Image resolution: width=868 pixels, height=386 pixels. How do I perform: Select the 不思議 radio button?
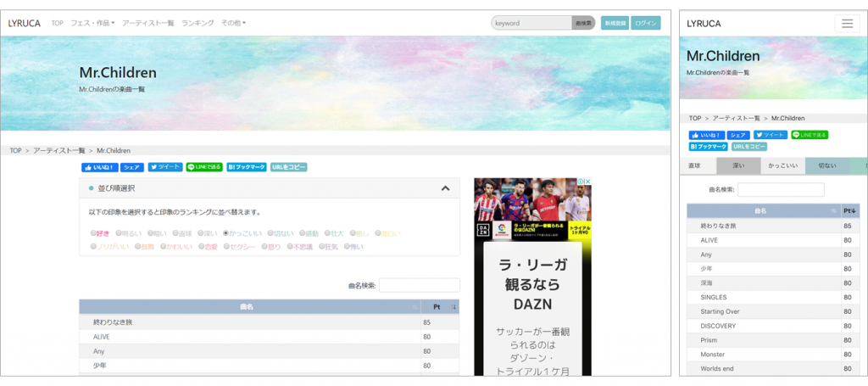[290, 246]
